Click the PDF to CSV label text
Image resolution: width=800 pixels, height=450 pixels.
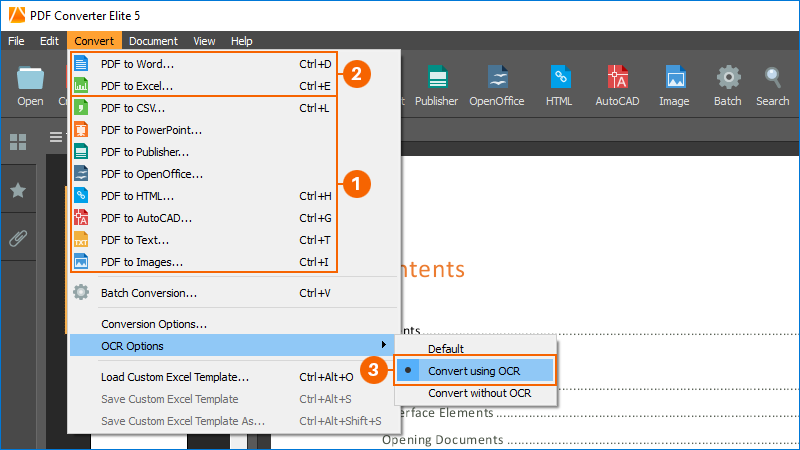(x=133, y=108)
